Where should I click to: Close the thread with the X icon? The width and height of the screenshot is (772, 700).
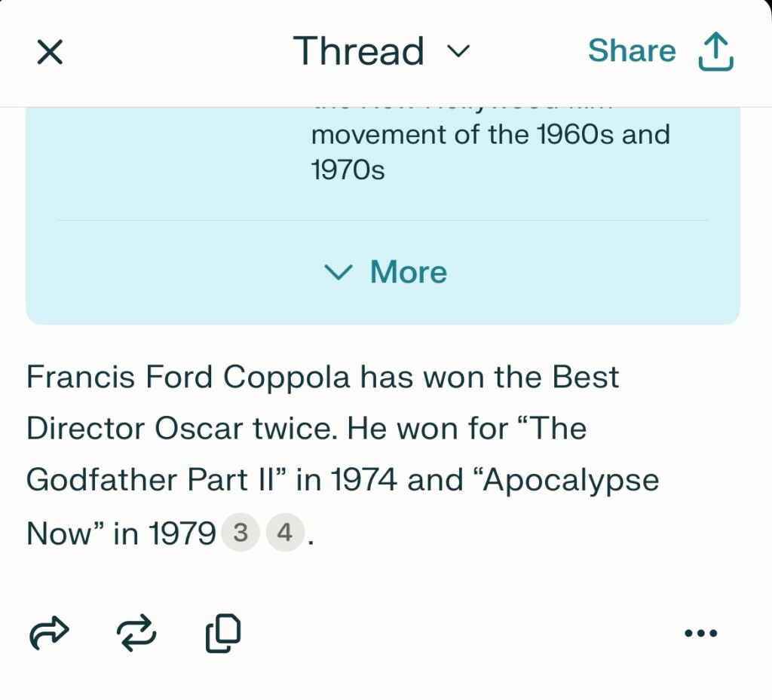tap(50, 52)
